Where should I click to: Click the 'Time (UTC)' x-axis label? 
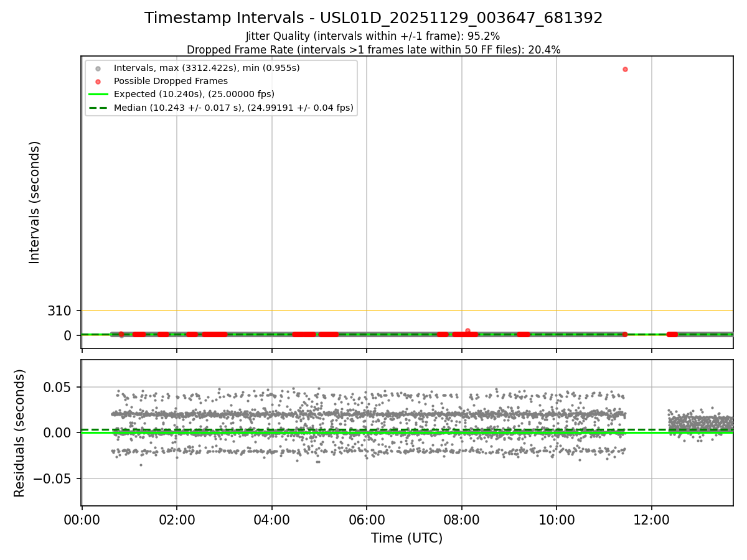pyautogui.click(x=407, y=538)
